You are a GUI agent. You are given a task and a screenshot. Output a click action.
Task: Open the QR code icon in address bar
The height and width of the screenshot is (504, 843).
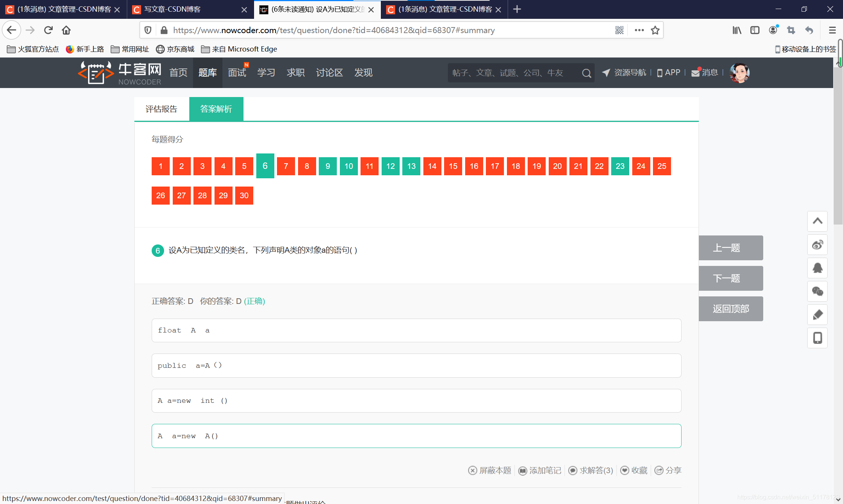pyautogui.click(x=619, y=30)
